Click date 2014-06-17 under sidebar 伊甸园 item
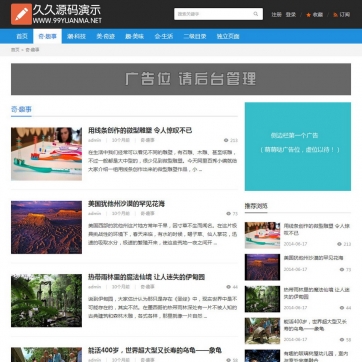This screenshot has width=362, height=362. click(x=295, y=308)
